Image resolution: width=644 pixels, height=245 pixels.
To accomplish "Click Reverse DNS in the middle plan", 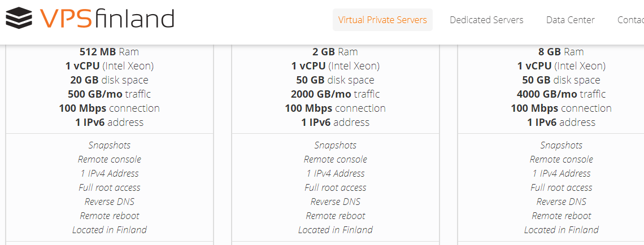I will pos(335,202).
